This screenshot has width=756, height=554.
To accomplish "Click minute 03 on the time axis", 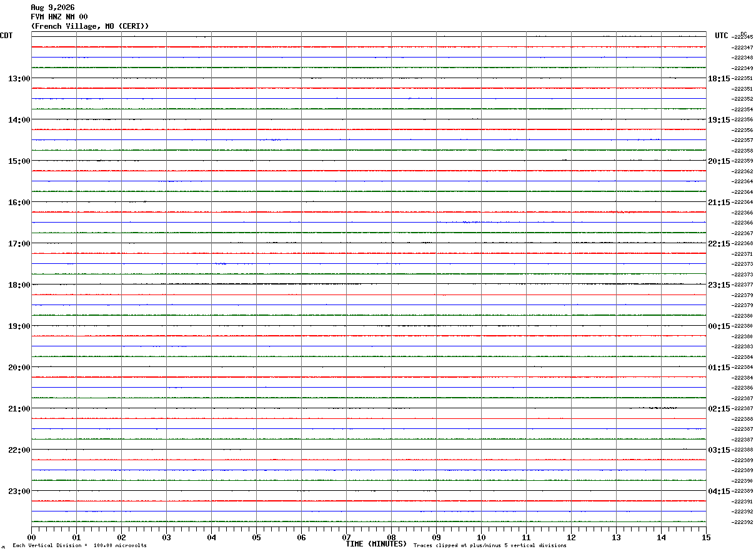I will (x=166, y=537).
